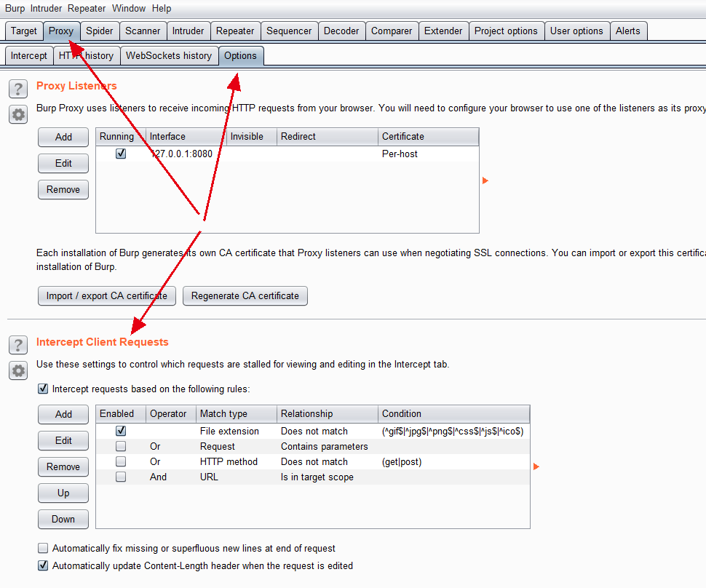Switch to the Comparer tab
The image size is (706, 588).
tap(392, 31)
